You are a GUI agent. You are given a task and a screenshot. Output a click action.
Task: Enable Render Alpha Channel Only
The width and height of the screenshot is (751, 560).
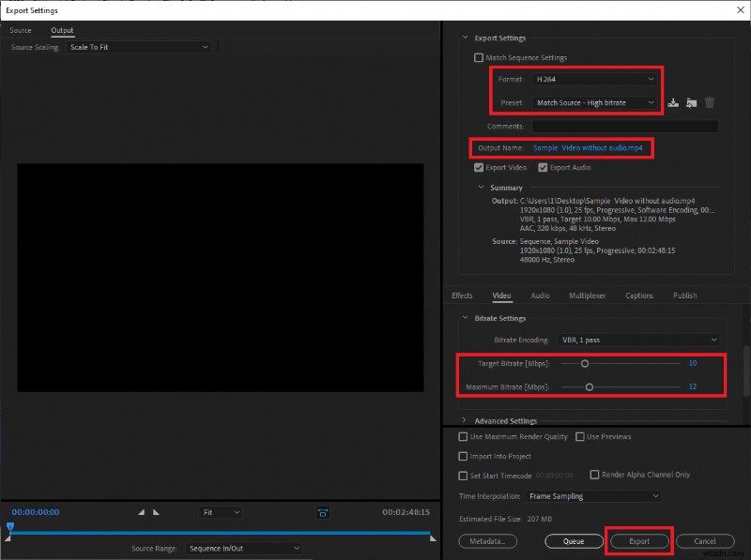point(594,475)
